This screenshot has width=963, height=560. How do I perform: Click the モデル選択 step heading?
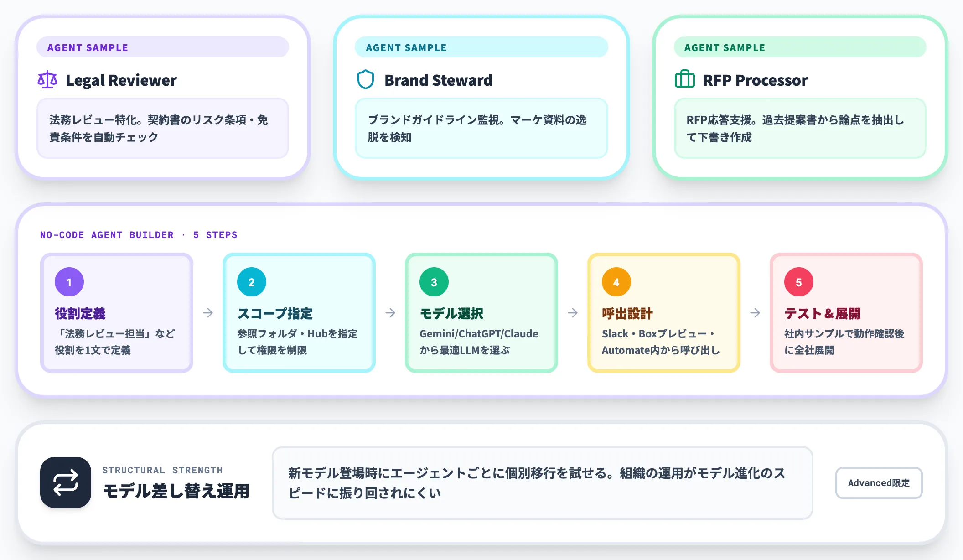click(x=451, y=313)
